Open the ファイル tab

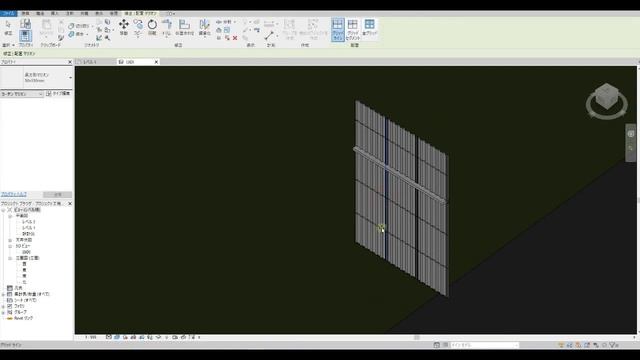[x=8, y=13]
